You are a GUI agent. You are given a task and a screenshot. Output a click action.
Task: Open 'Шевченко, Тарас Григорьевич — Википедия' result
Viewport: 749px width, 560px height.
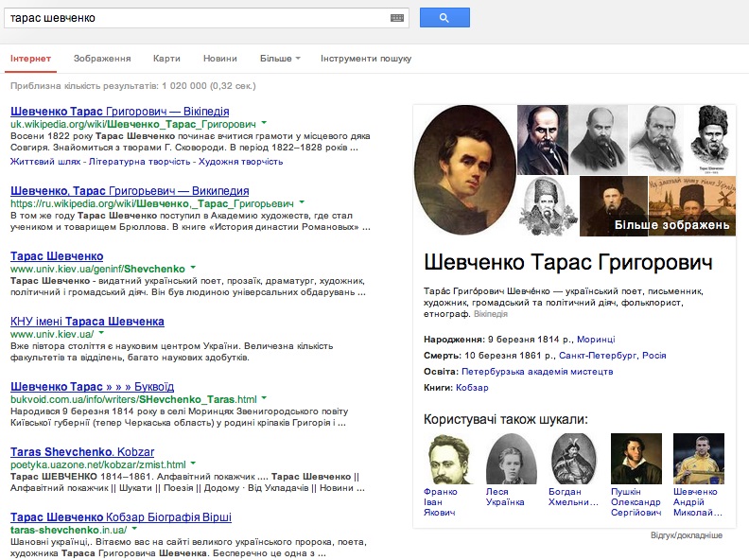click(x=130, y=191)
